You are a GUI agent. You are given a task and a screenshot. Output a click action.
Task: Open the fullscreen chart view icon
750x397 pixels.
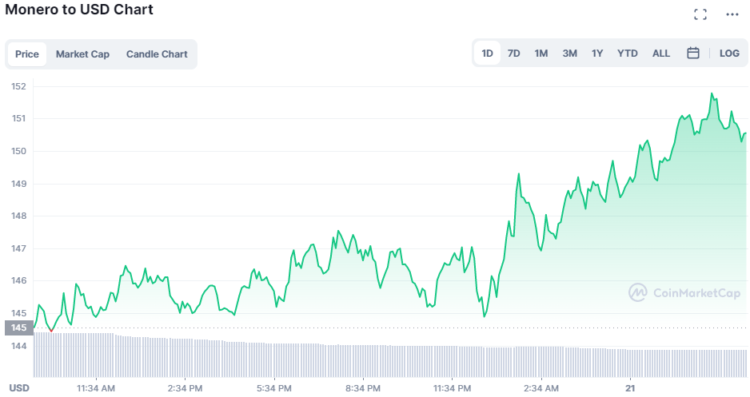point(700,14)
